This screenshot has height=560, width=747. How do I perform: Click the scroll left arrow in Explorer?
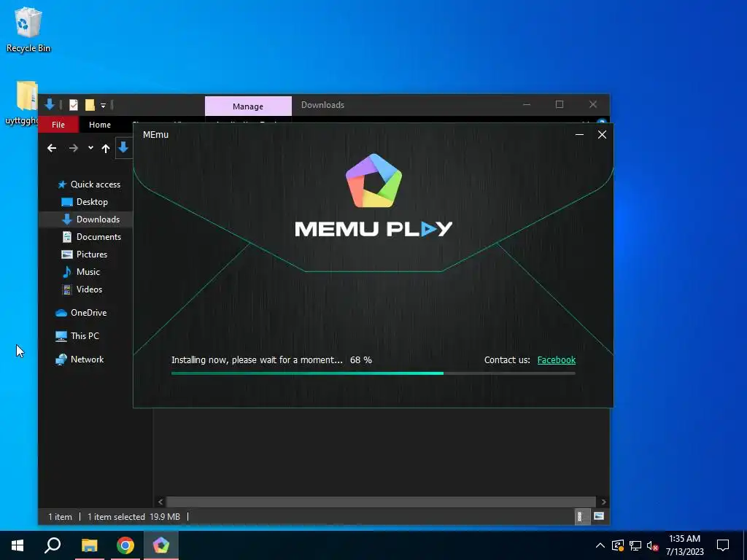[x=160, y=502]
